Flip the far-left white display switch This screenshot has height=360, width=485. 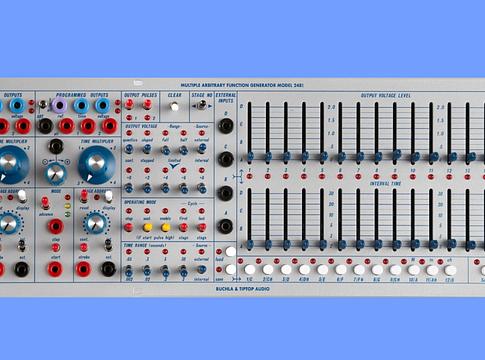point(22,196)
